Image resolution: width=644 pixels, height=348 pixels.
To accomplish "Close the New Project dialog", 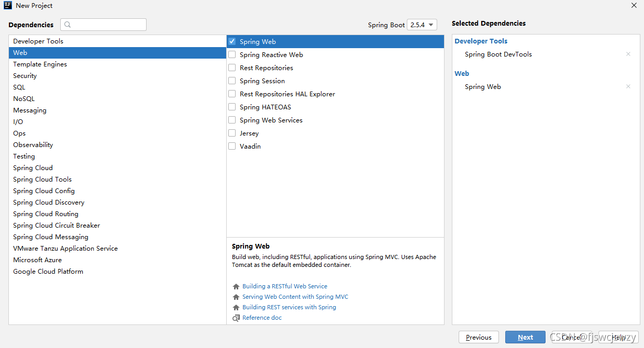I will (x=634, y=5).
